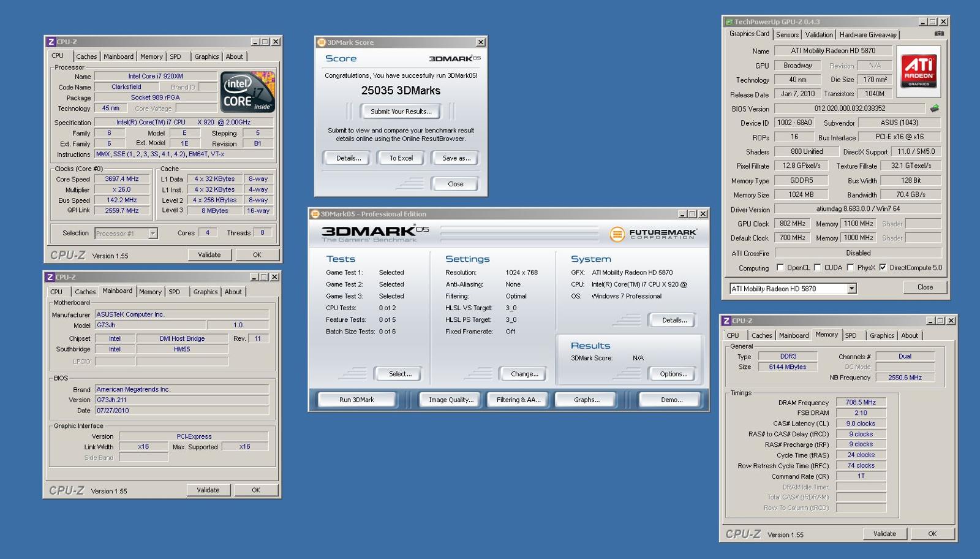Click Details button in 3DMark Score dialog

(x=349, y=158)
